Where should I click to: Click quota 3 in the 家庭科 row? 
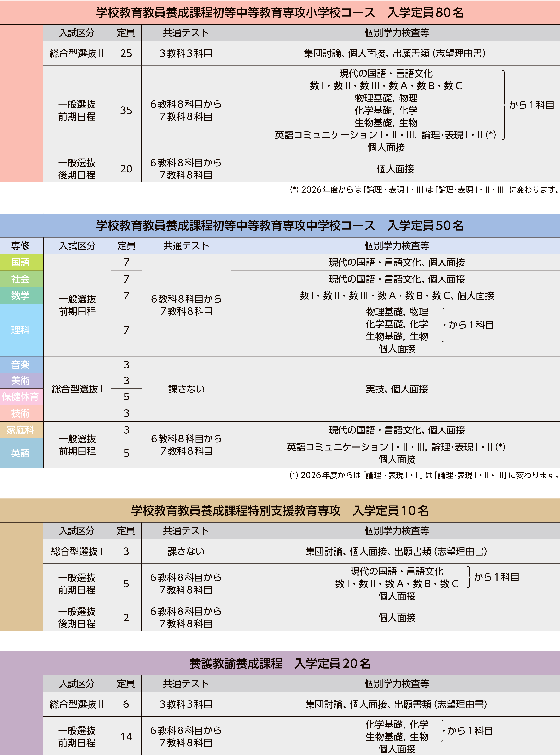[x=126, y=430]
